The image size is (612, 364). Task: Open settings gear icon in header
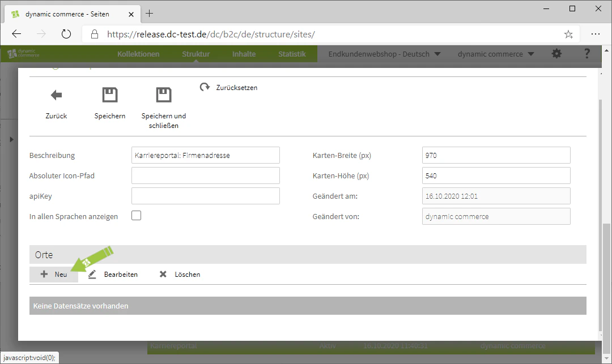pyautogui.click(x=556, y=54)
